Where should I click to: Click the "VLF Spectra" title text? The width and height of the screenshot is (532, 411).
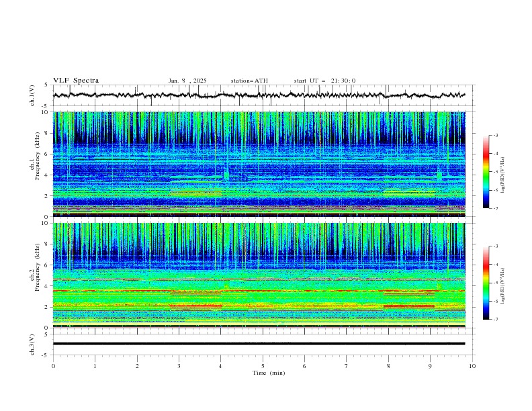(76, 81)
